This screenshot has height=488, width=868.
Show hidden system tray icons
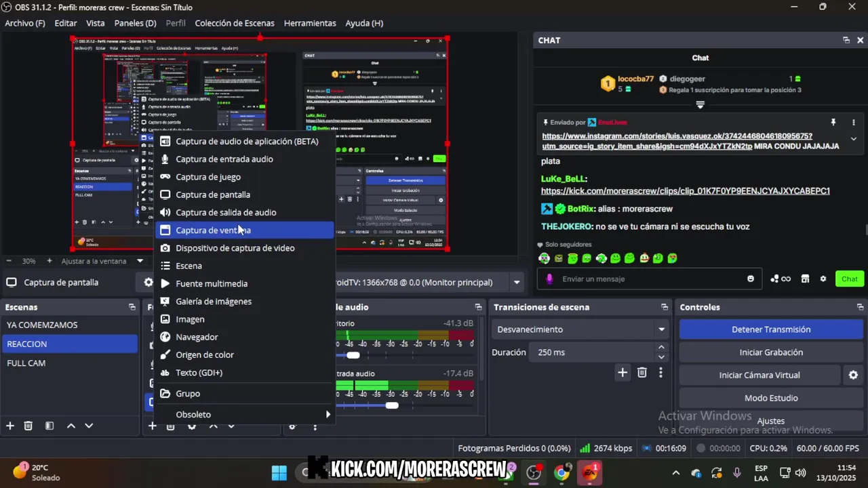[x=675, y=472]
